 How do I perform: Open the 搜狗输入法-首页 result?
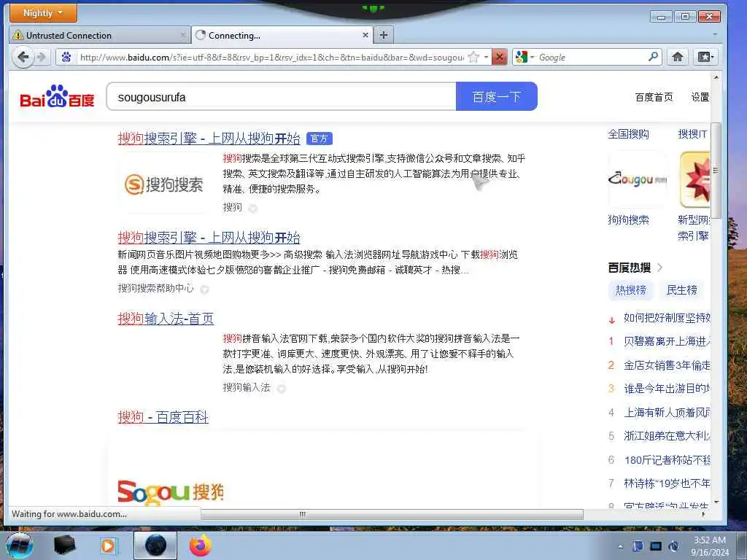click(166, 318)
